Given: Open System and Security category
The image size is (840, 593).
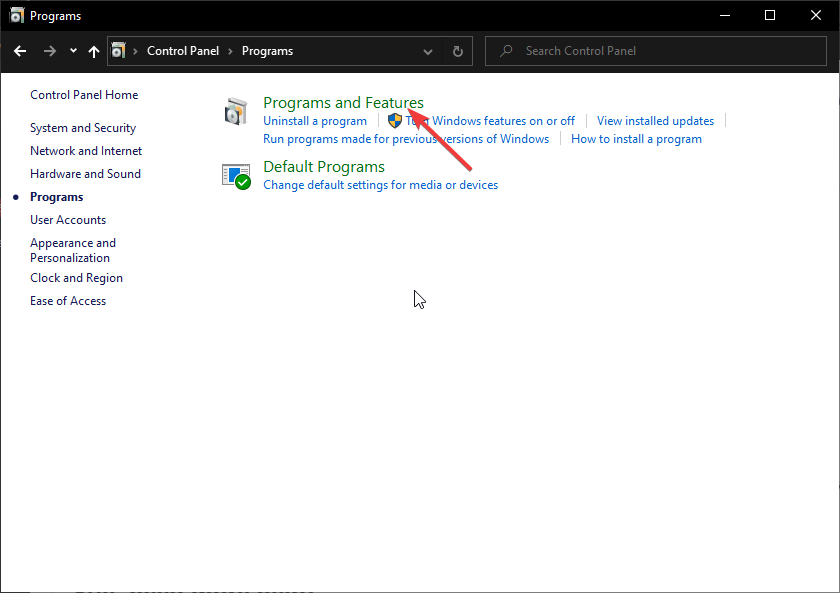Looking at the screenshot, I should tap(83, 128).
